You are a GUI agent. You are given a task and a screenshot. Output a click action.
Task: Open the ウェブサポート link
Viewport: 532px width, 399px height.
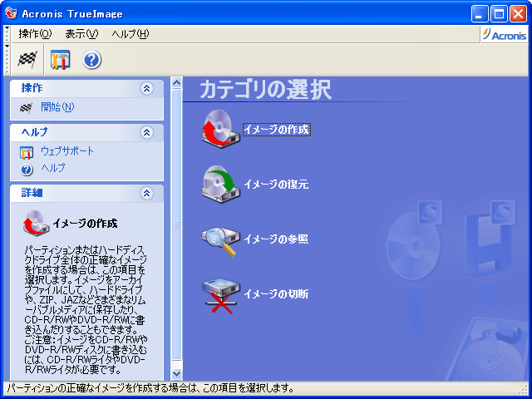[67, 151]
